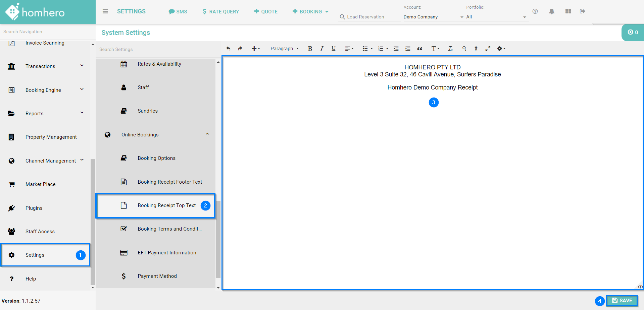This screenshot has width=644, height=310.
Task: Toggle bold formatting
Action: (310, 49)
